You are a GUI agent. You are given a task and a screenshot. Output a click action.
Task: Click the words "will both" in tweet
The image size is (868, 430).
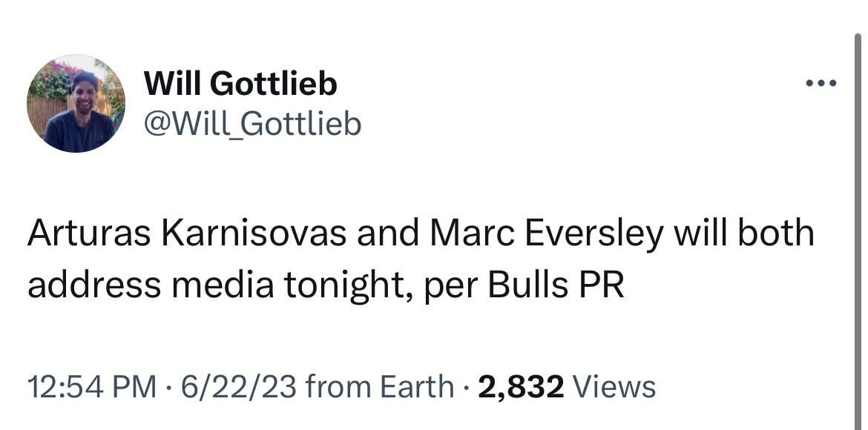pyautogui.click(x=743, y=234)
